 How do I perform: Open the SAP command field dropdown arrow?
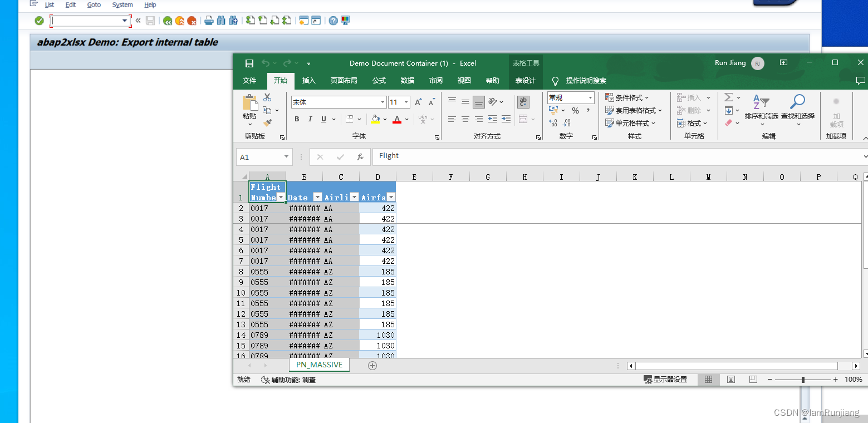tap(125, 21)
